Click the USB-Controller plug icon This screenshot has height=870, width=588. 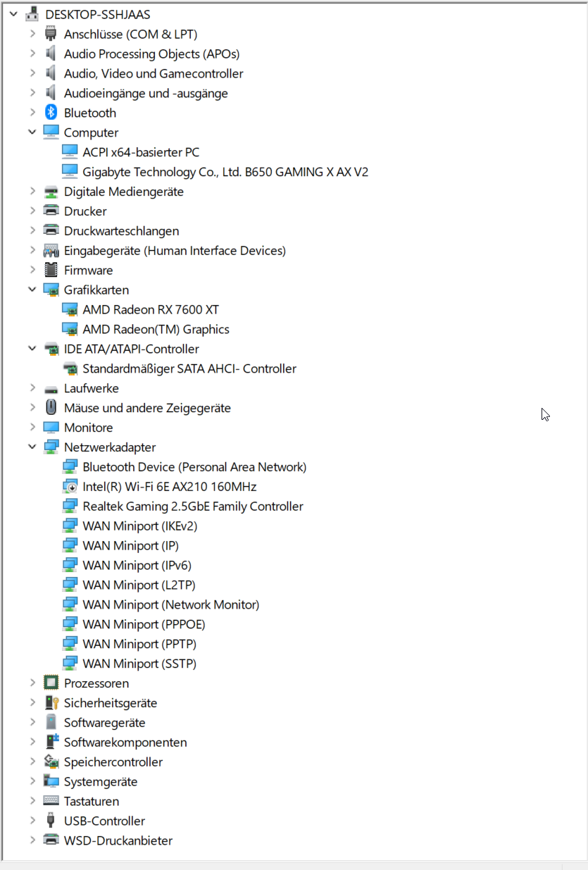tap(51, 821)
